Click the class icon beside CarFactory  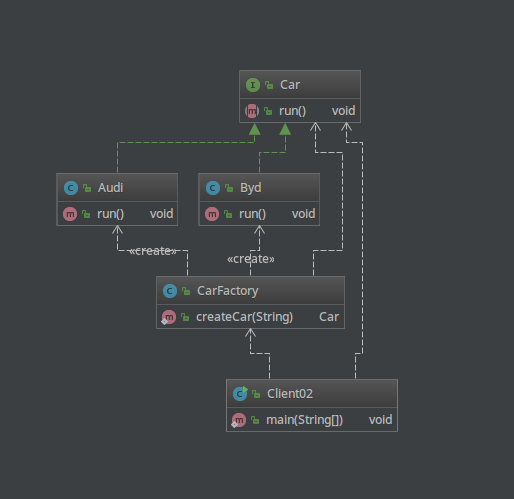[170, 291]
